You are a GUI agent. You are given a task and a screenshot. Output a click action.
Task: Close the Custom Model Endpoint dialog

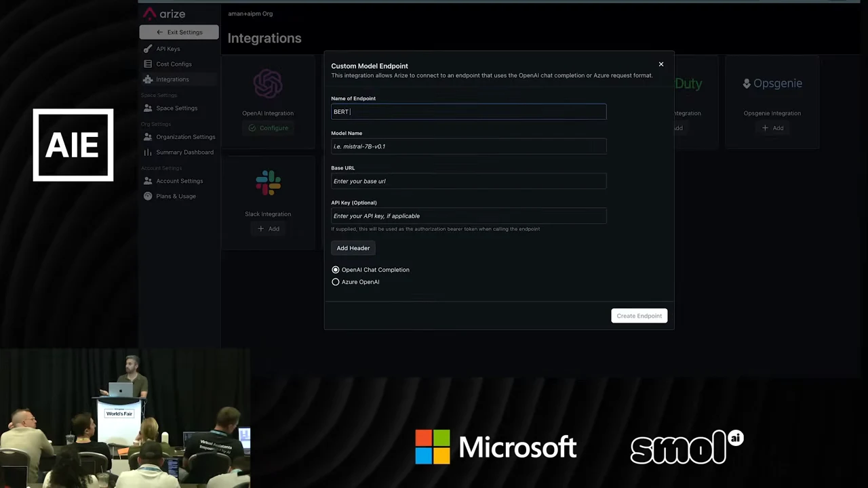click(661, 64)
